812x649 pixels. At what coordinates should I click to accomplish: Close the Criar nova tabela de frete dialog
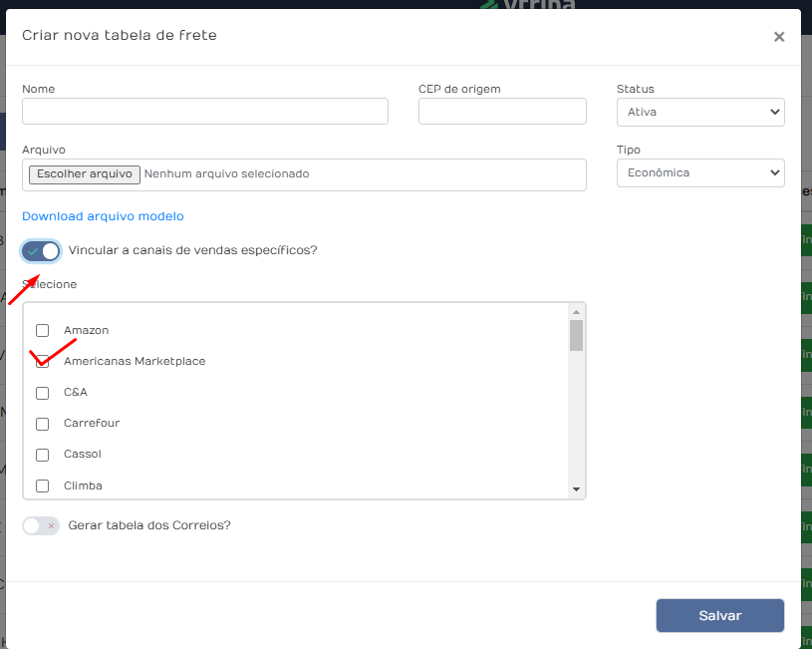point(778,37)
